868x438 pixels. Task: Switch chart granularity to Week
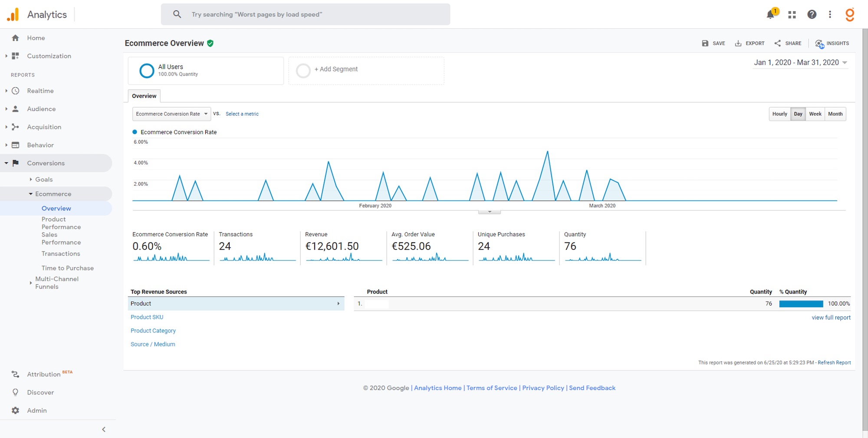coord(815,114)
